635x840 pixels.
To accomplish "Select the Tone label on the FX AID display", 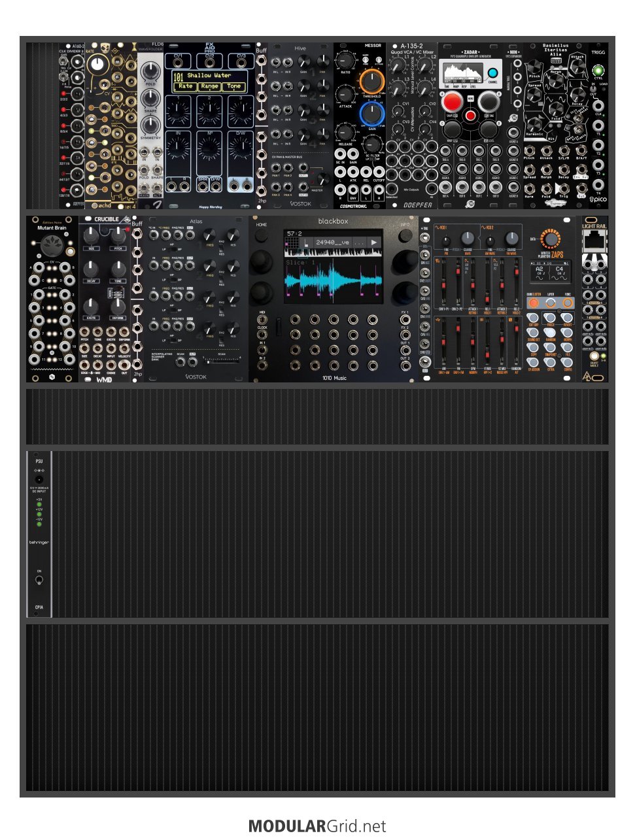I will [233, 86].
